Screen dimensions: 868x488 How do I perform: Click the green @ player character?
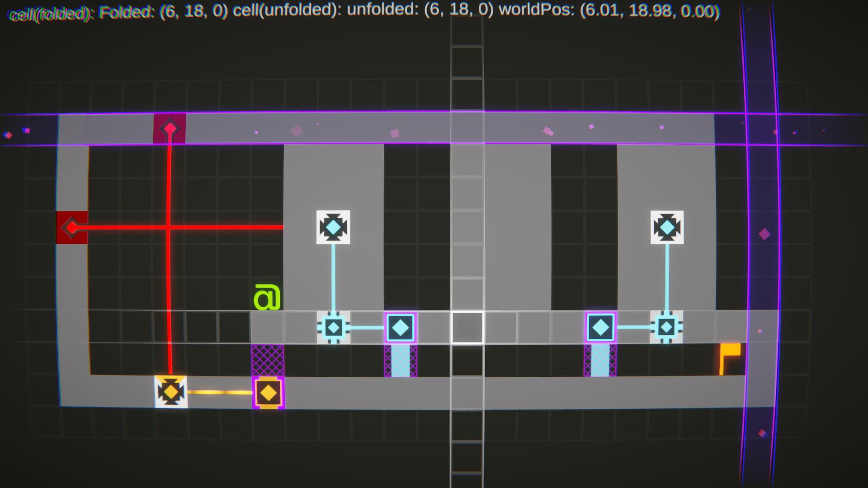[266, 297]
